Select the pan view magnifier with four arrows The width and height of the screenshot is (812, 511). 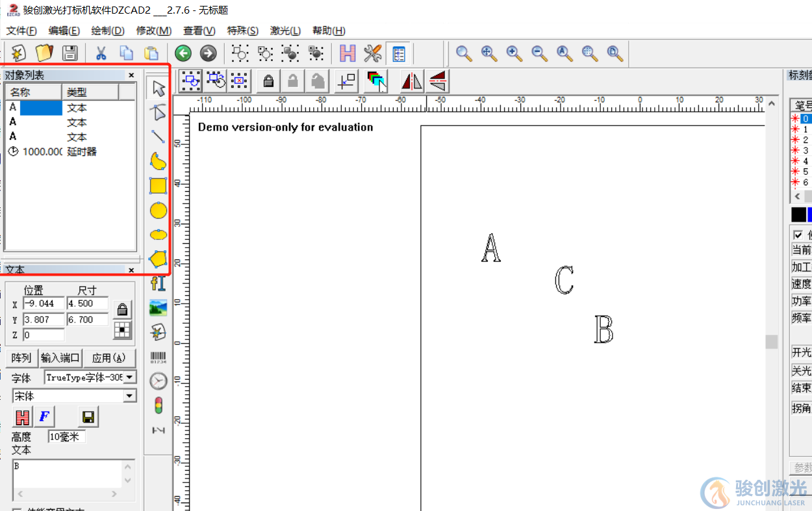pos(489,53)
